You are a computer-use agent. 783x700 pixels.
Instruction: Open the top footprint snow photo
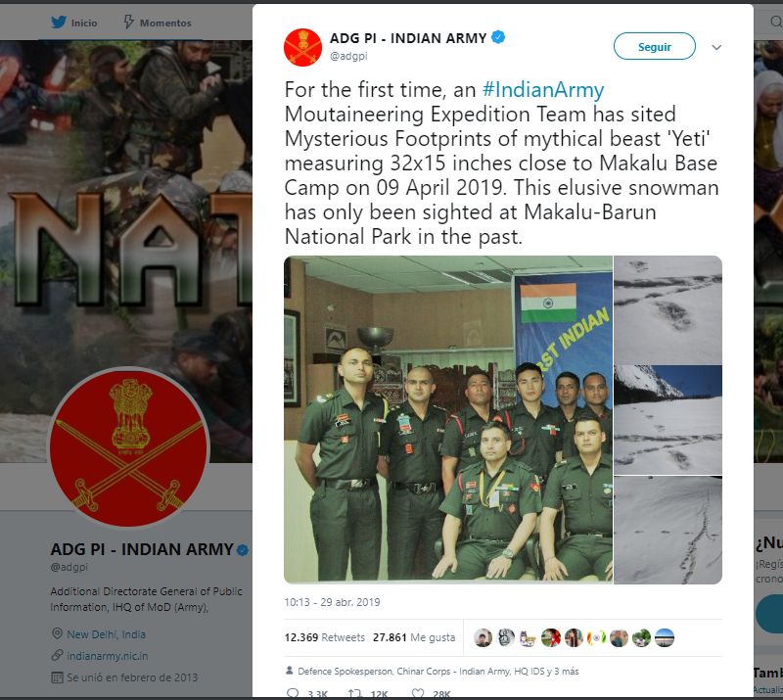pyautogui.click(x=668, y=309)
